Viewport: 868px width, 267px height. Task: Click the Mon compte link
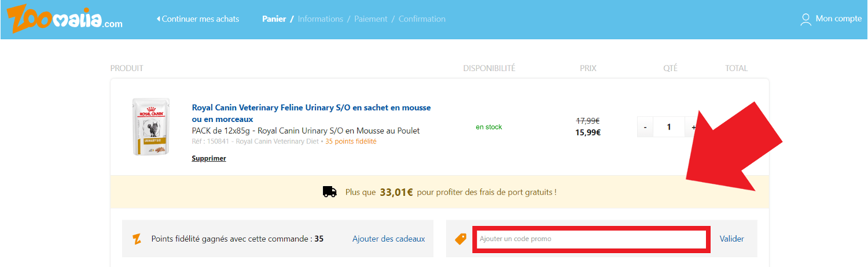pos(838,19)
